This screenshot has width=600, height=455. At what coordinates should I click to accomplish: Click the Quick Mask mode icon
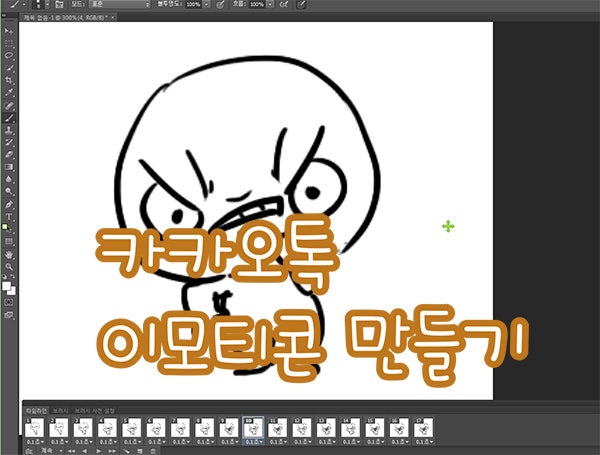8,302
